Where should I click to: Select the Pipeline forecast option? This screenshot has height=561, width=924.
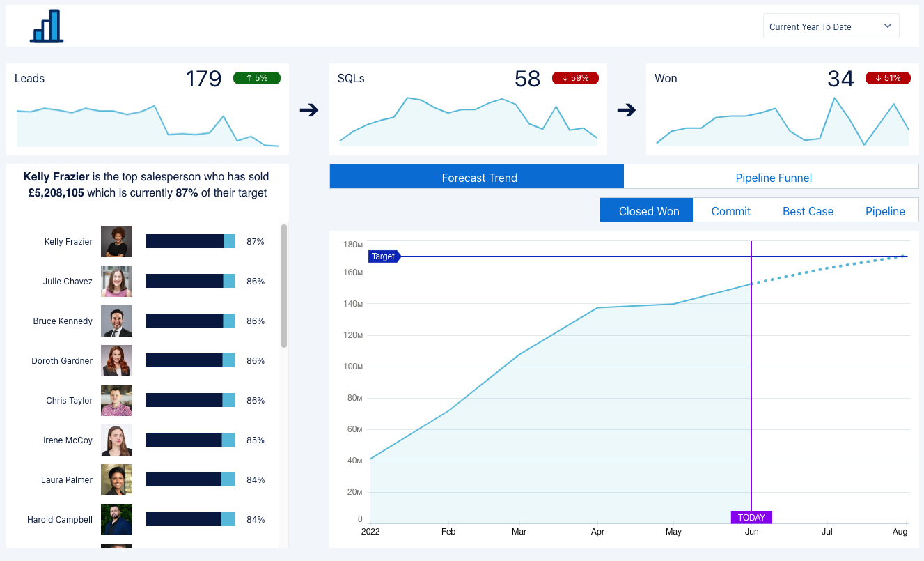(885, 211)
